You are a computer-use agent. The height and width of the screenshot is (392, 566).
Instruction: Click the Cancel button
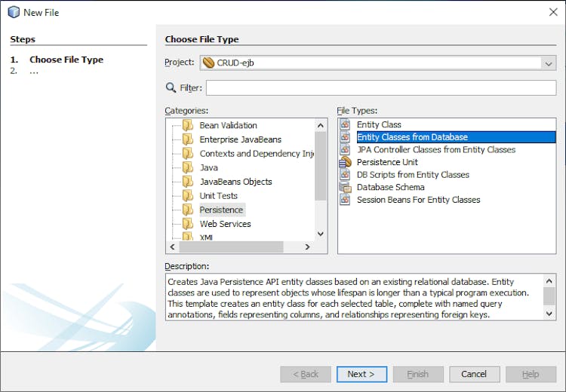pos(474,374)
